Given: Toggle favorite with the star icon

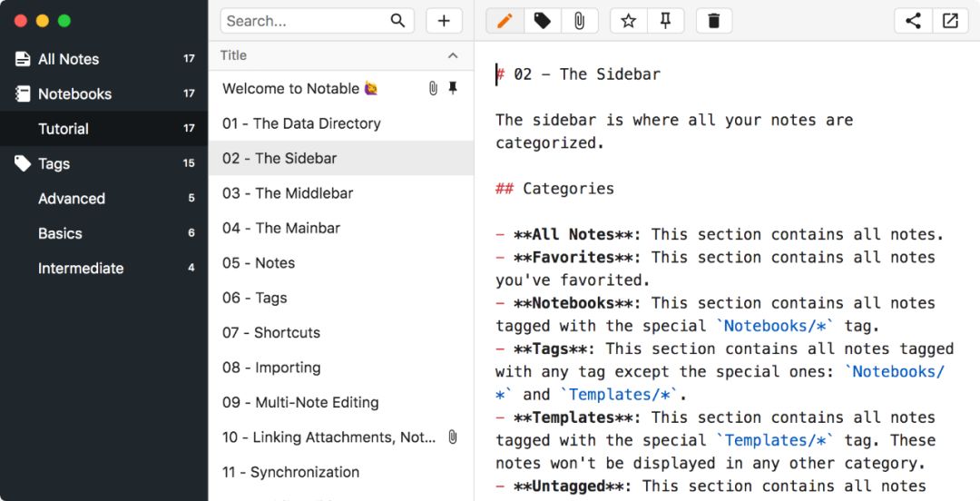Looking at the screenshot, I should (628, 21).
